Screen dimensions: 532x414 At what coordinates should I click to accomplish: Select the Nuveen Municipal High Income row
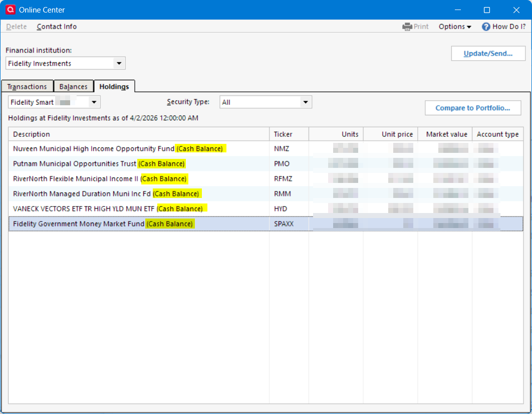pyautogui.click(x=94, y=149)
